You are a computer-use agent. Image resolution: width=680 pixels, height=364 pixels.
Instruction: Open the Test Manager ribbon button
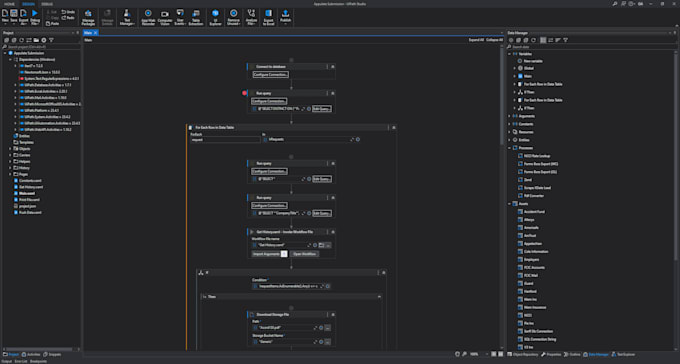(127, 17)
